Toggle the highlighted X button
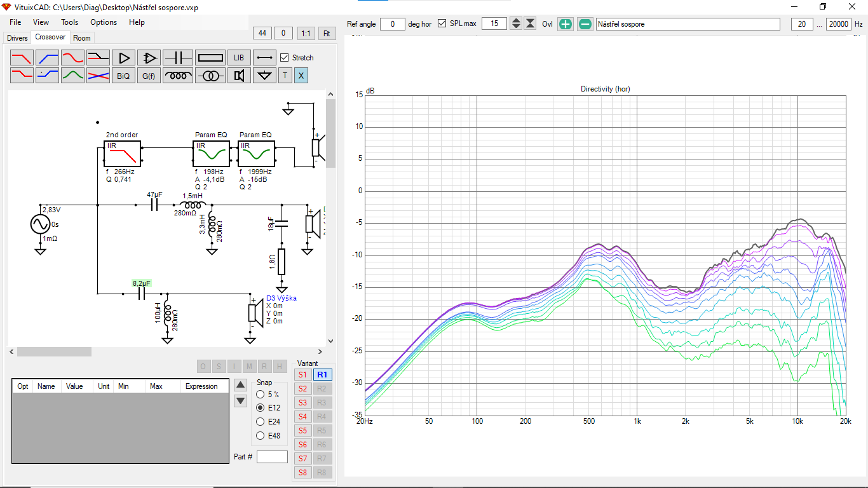Viewport: 868px width, 488px height. 301,76
